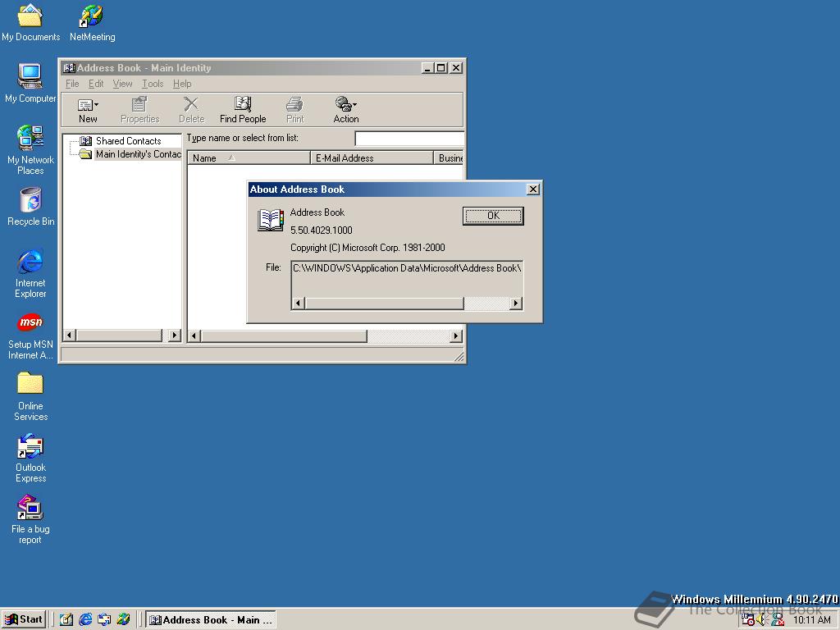The width and height of the screenshot is (840, 630).
Task: Open the Help menu
Action: click(x=182, y=84)
